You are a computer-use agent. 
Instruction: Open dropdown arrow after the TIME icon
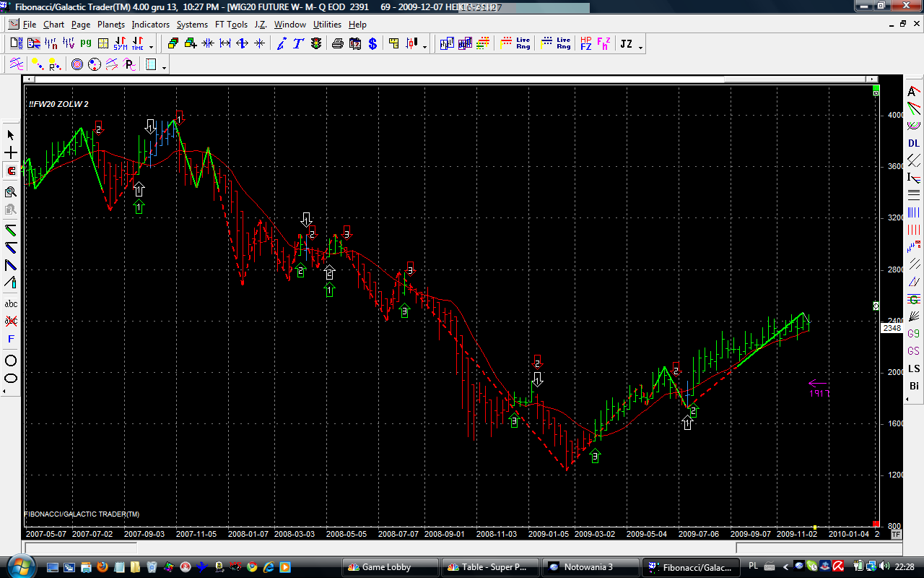click(151, 48)
